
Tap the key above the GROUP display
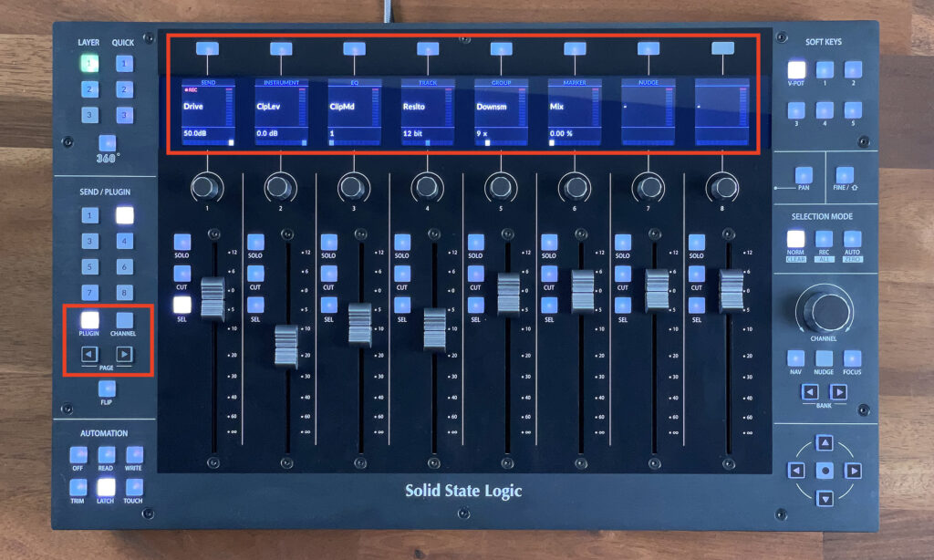tap(501, 48)
